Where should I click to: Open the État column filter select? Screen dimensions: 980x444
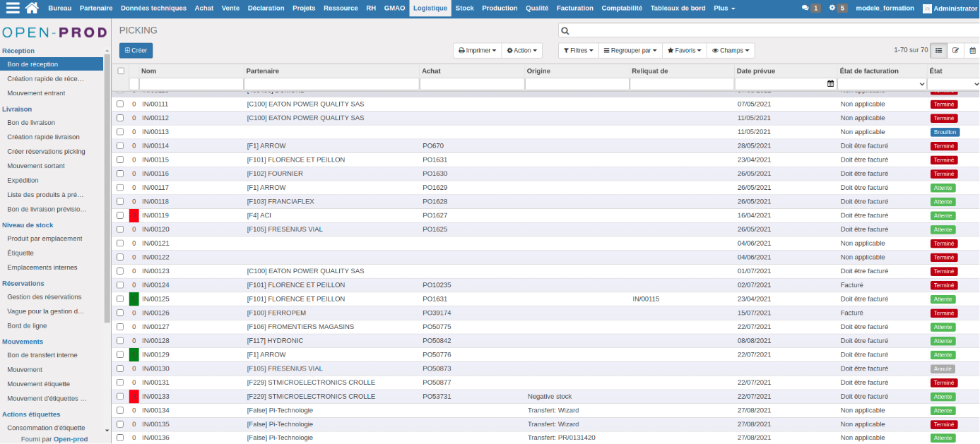coord(954,83)
